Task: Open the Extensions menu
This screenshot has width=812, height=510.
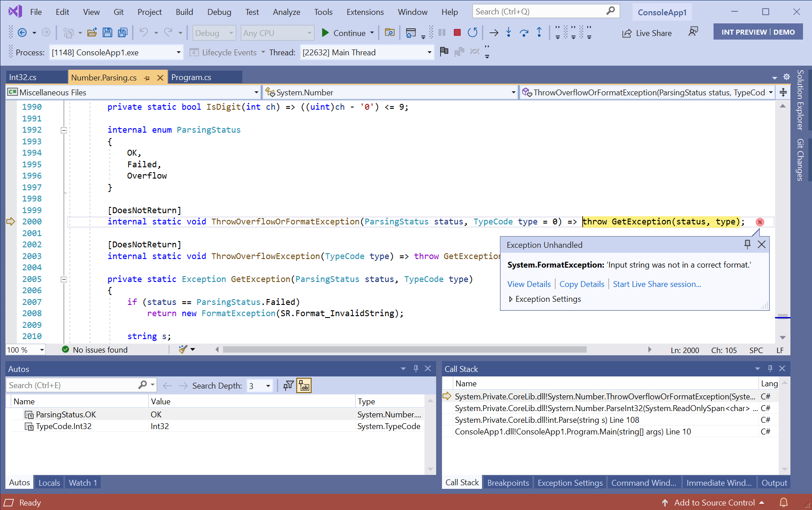Action: (365, 12)
